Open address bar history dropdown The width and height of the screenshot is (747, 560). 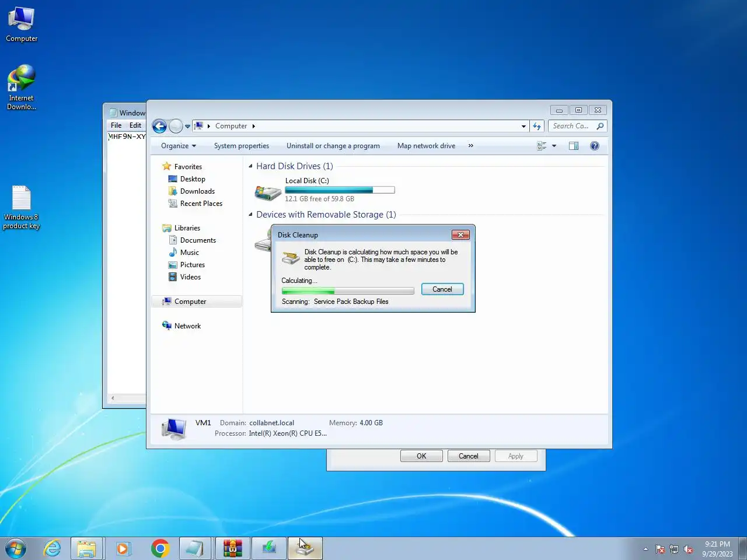click(x=523, y=126)
